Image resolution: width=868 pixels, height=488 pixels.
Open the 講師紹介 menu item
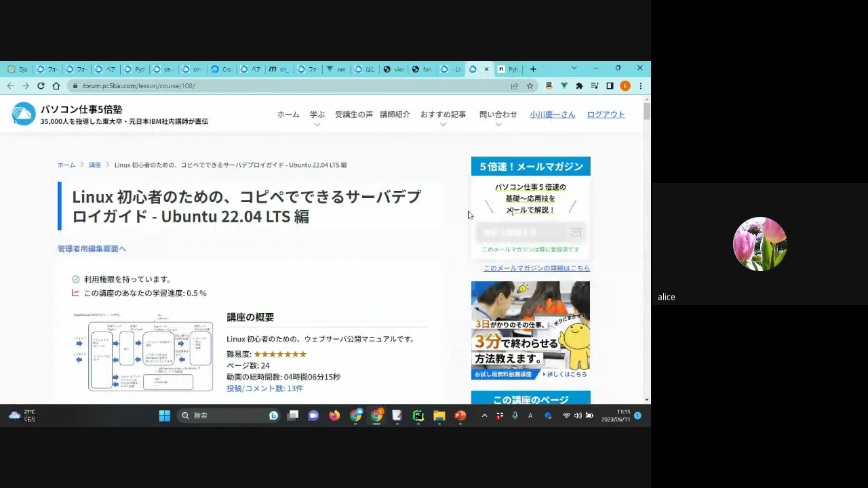[395, 115]
